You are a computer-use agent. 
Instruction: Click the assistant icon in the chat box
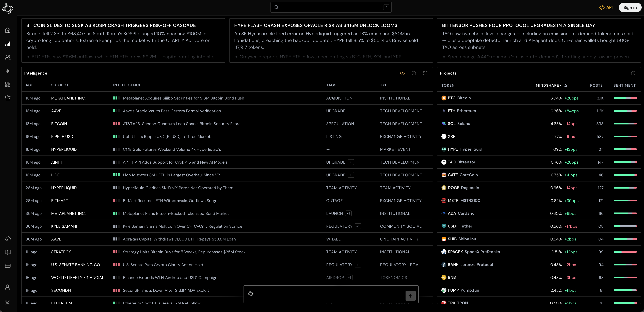click(250, 294)
